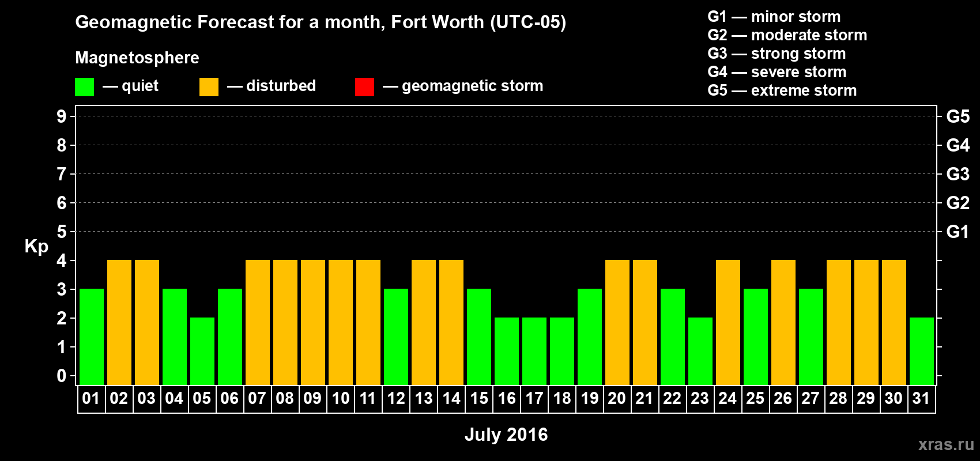Click the orange bar for day 24
The height and width of the screenshot is (461, 980).
click(728, 323)
